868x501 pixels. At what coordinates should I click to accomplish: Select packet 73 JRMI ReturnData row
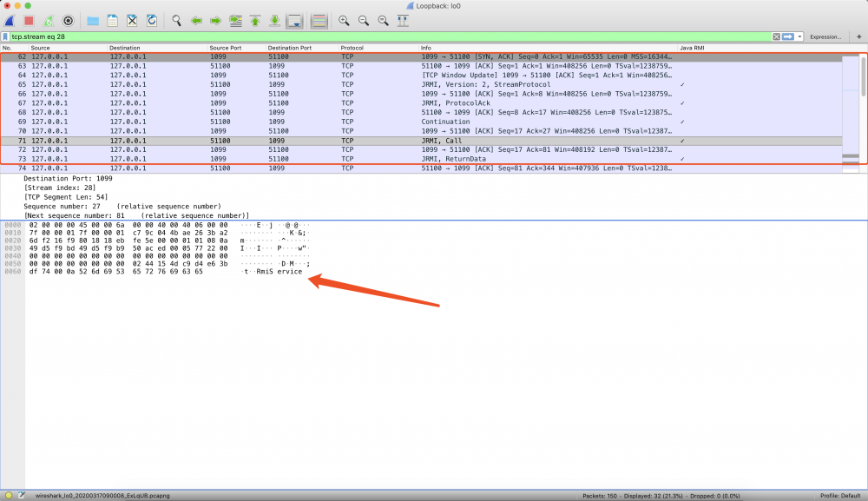click(x=421, y=159)
